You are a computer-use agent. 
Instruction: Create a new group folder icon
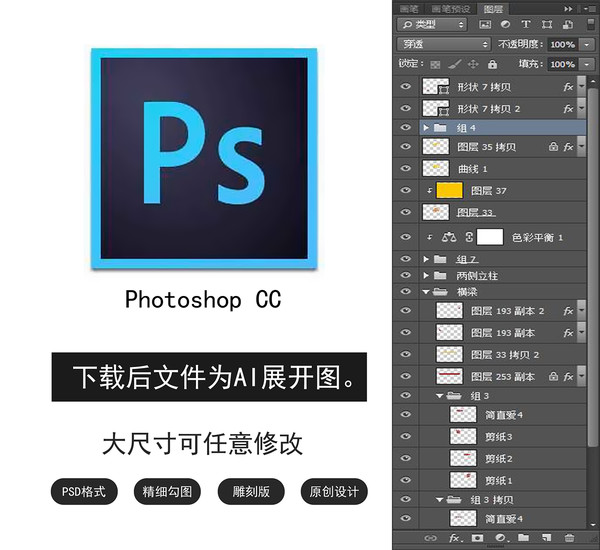[523, 538]
